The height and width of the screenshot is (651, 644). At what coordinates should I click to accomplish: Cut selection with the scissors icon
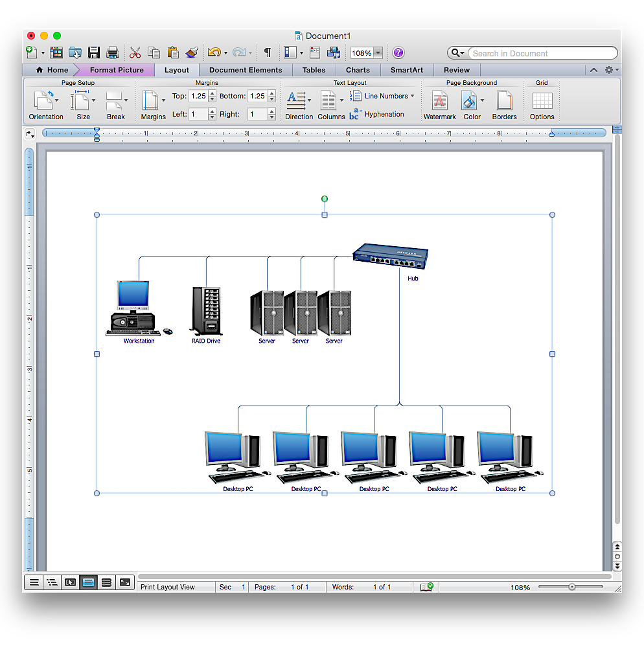(135, 52)
